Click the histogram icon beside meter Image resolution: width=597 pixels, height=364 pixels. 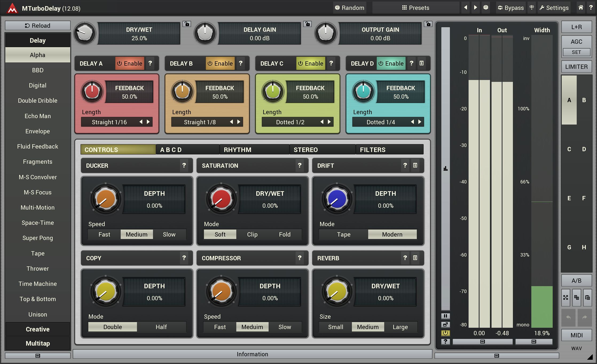point(446,168)
